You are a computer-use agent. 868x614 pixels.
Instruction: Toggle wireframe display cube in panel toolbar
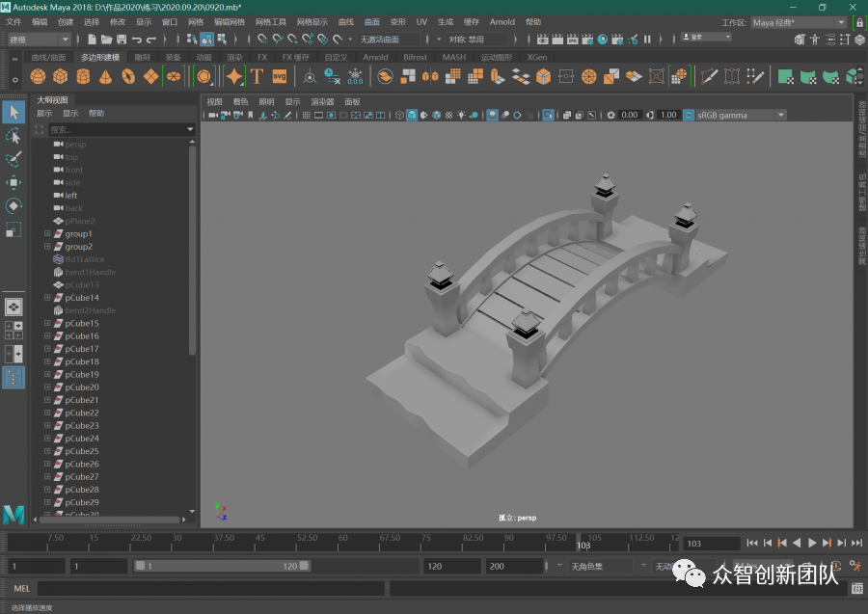coord(399,115)
